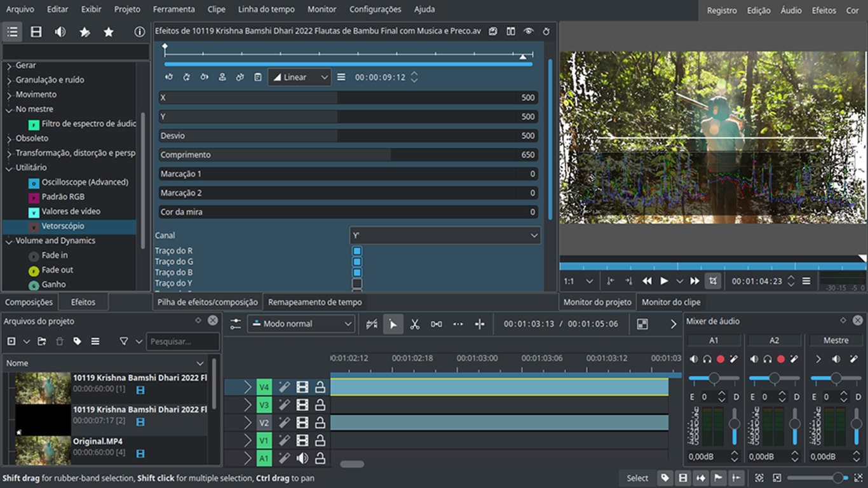Open the Canal dropdown

click(x=445, y=235)
